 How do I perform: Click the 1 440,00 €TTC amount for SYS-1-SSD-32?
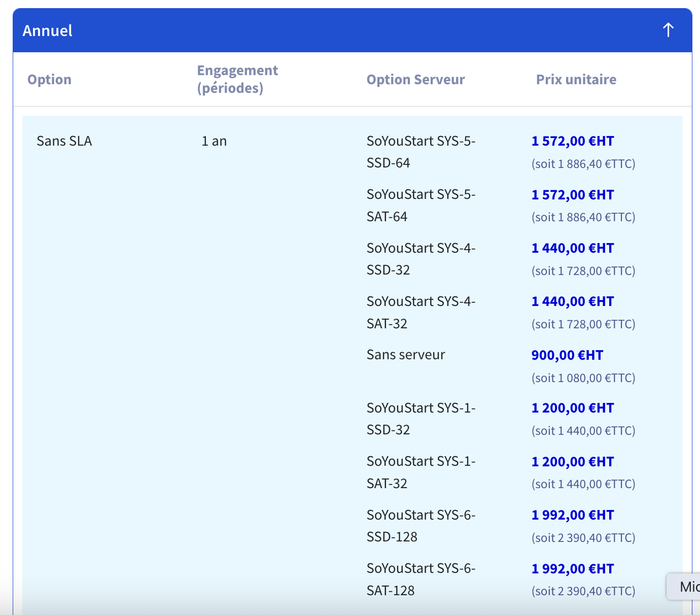(583, 431)
